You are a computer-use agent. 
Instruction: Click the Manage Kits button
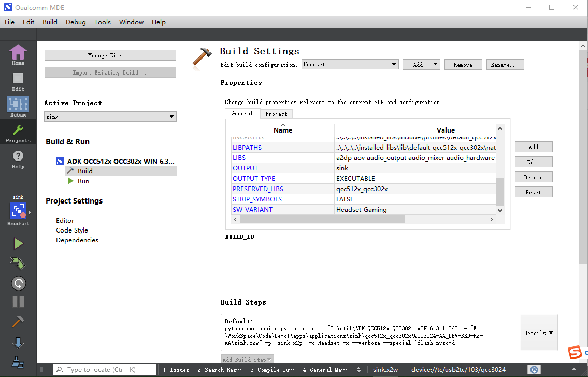[x=110, y=55]
